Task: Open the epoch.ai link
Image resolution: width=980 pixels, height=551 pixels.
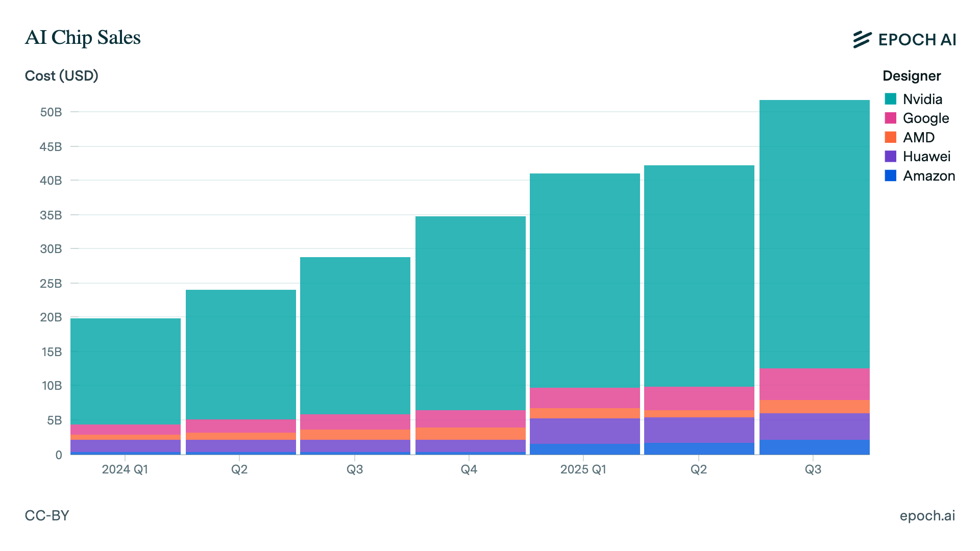Action: point(927,515)
